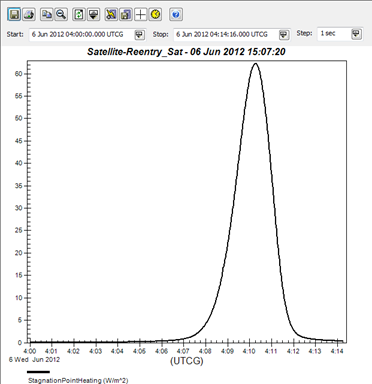This screenshot has height=384, width=372.
Task: Click the Save floppy disk icon
Action: [14, 14]
